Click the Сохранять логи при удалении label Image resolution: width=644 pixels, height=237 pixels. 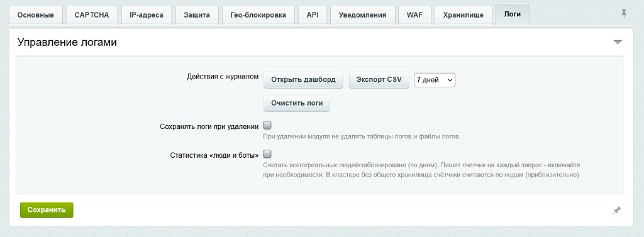(209, 126)
